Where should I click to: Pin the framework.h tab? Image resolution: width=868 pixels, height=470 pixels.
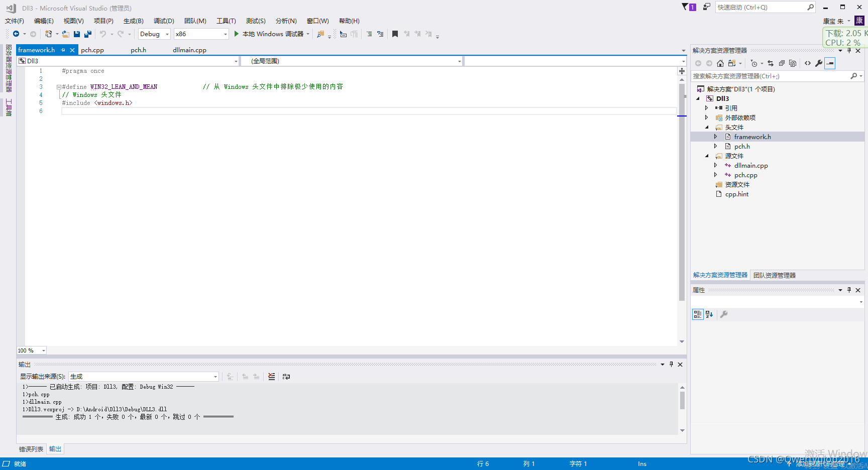coord(63,50)
